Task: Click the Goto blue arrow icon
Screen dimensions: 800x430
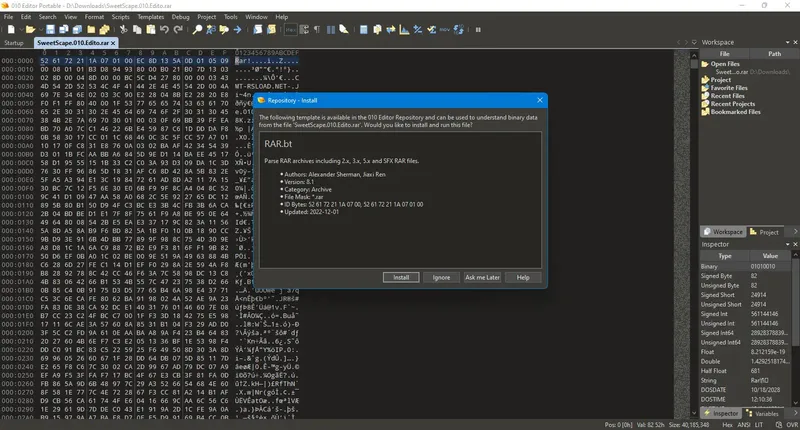Action: (x=237, y=30)
